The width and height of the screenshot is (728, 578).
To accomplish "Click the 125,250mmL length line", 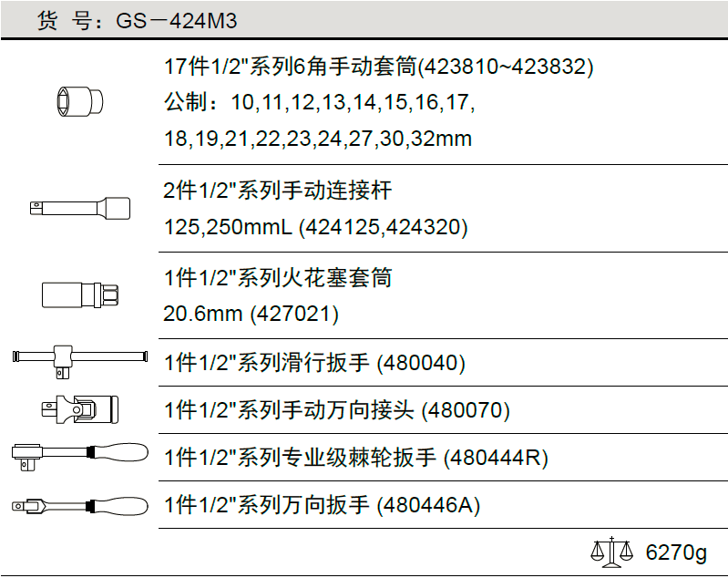I will click(x=316, y=227).
